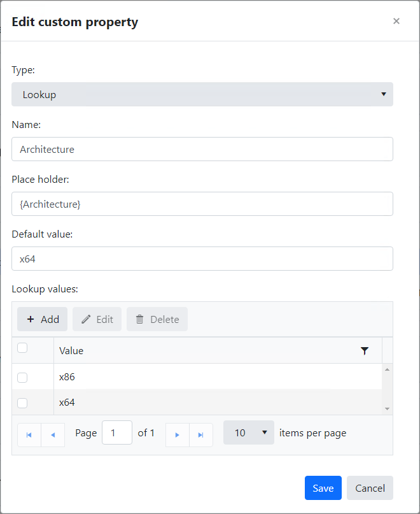Check the box for x64 row

click(22, 403)
